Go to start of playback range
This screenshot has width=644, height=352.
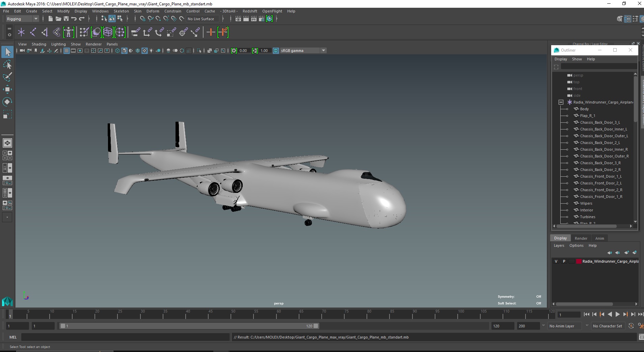coord(587,314)
